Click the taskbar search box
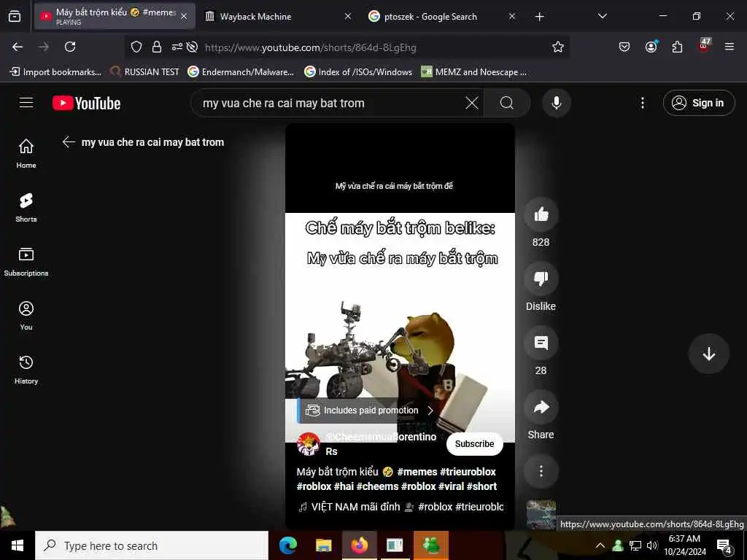Viewport: 747px width, 560px height. 152,545
